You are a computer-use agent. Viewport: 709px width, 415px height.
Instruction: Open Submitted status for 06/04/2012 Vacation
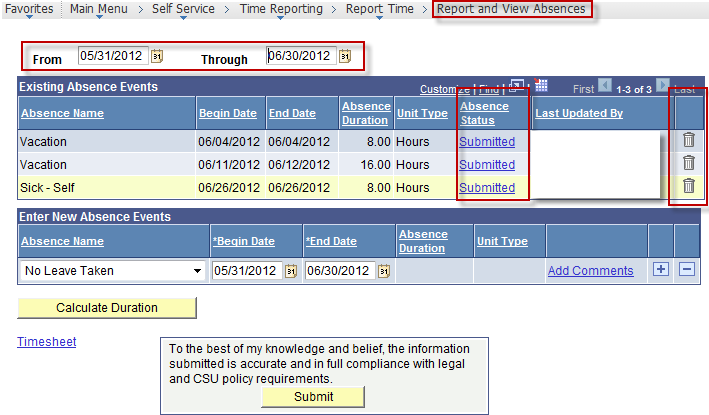pos(487,142)
